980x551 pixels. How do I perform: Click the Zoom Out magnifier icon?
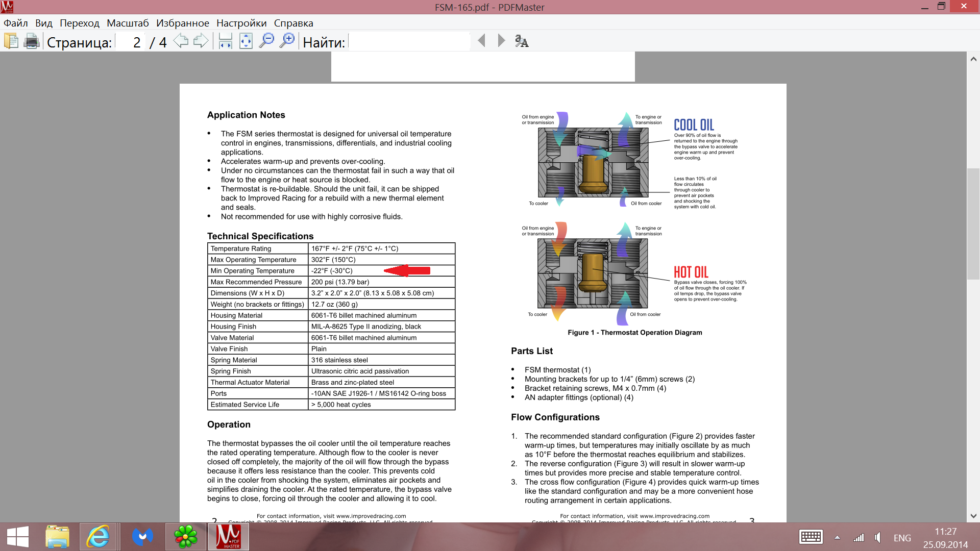pyautogui.click(x=266, y=41)
